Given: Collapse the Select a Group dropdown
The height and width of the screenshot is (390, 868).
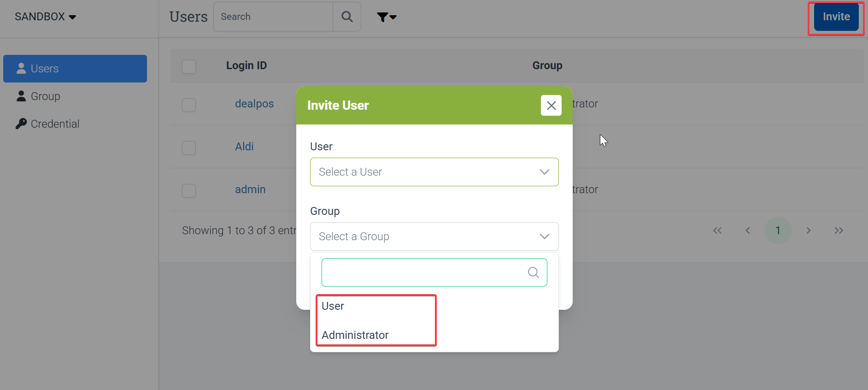Looking at the screenshot, I should click(434, 236).
